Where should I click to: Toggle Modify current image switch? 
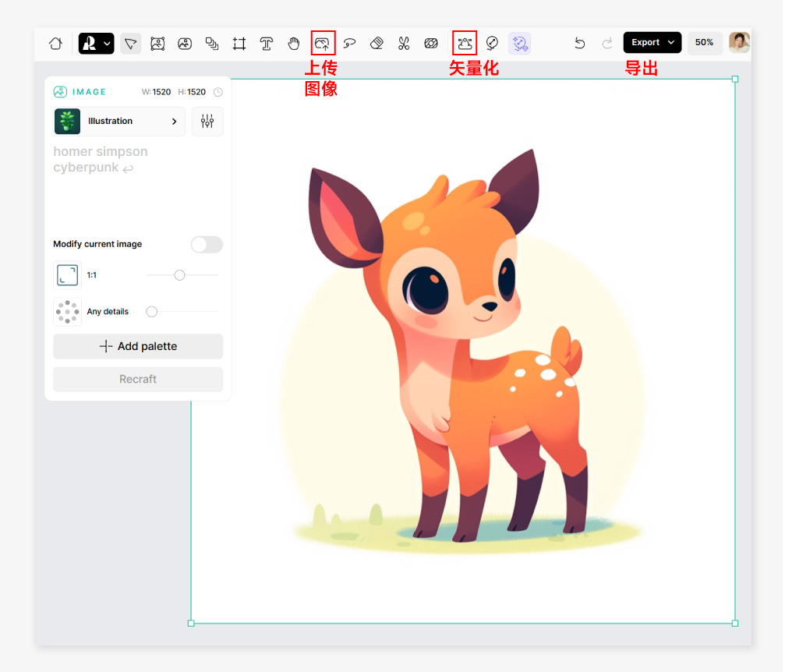207,244
